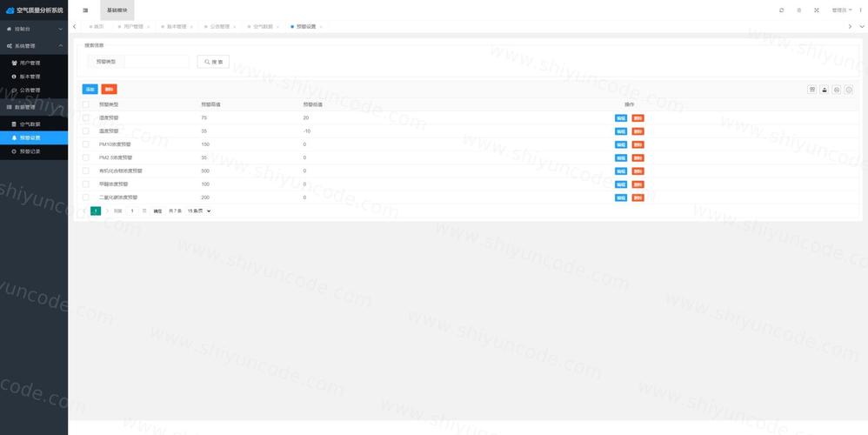Click the export icon above table
Screen dimensions: 868x435
tap(825, 90)
